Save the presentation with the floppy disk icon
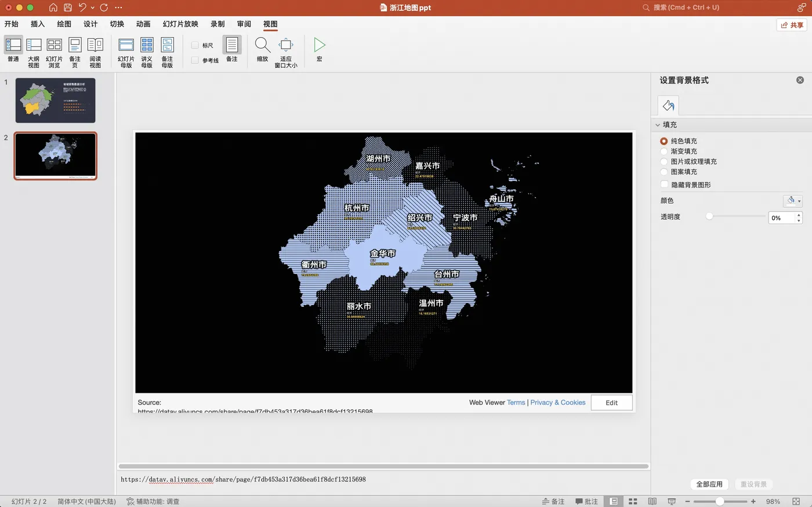 (68, 8)
